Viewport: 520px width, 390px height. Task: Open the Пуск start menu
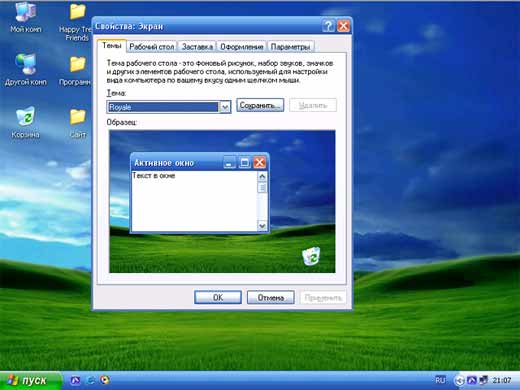tap(31, 380)
